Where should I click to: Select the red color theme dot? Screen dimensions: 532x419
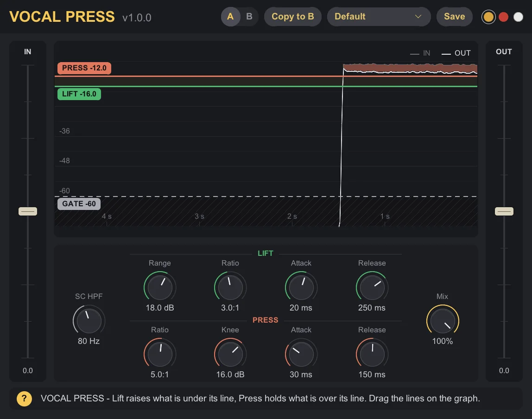pos(503,17)
